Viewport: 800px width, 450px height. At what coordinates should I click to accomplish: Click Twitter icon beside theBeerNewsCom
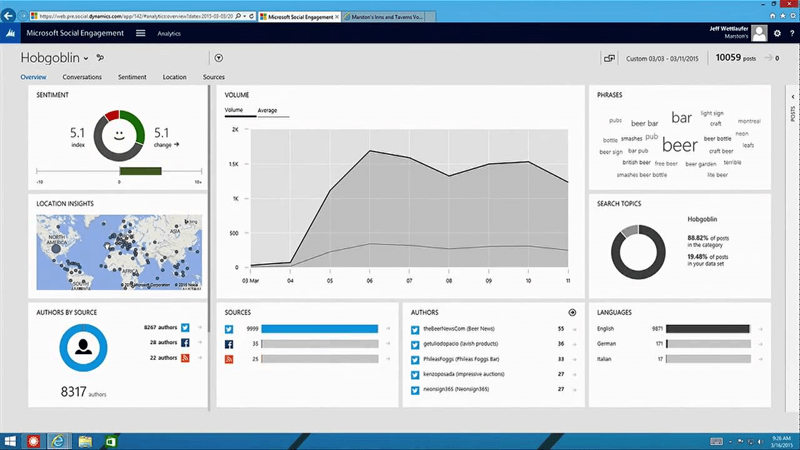415,330
